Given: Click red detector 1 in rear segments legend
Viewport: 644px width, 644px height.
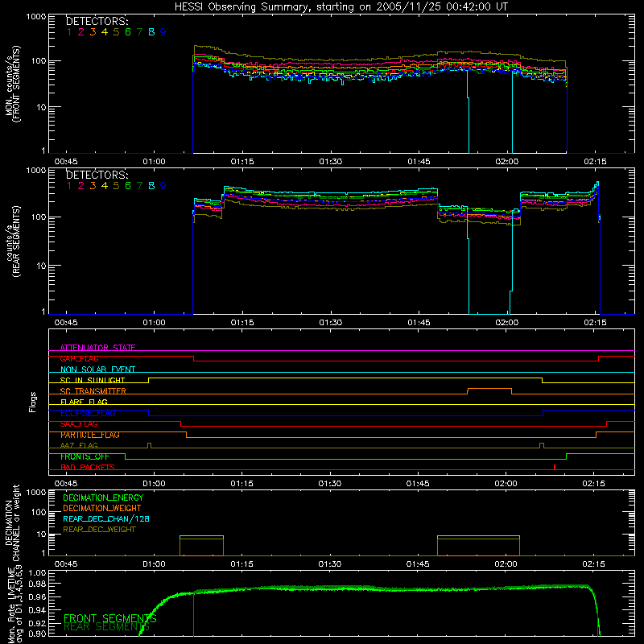Looking at the screenshot, I should [x=69, y=186].
